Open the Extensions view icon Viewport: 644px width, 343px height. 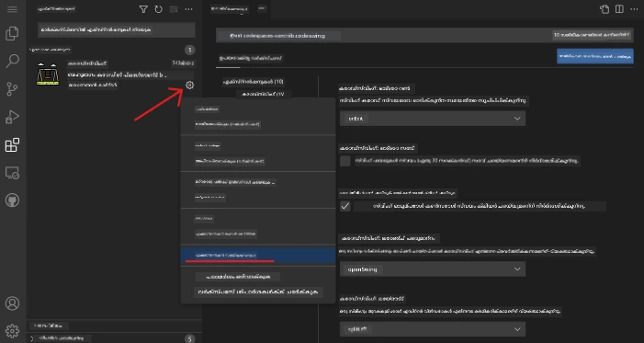[12, 144]
